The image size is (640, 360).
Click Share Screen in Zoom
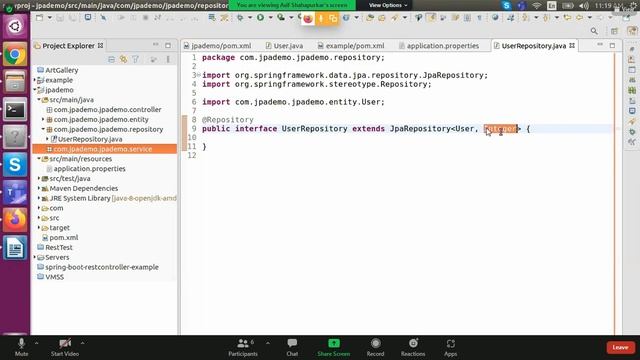(x=333, y=347)
